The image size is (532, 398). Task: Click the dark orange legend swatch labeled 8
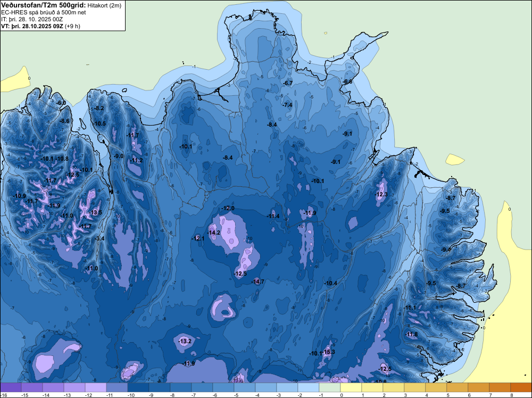pos(521,387)
